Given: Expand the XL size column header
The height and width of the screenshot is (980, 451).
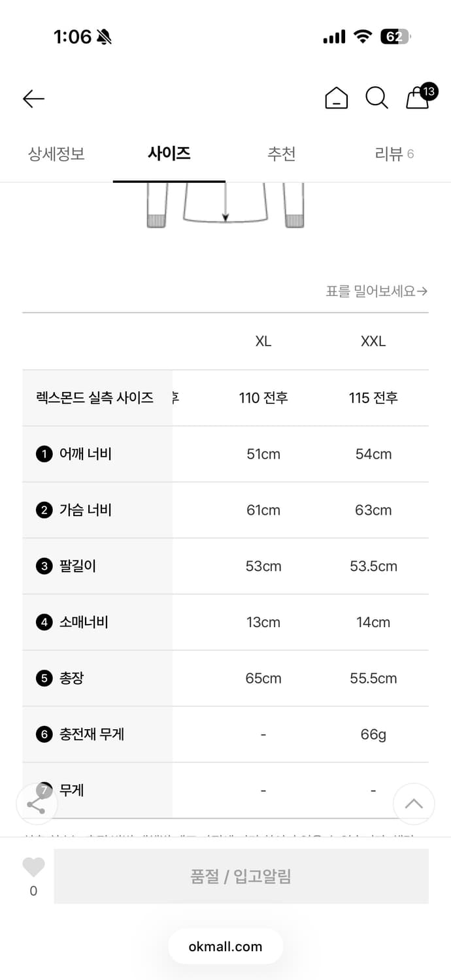Looking at the screenshot, I should tap(263, 341).
